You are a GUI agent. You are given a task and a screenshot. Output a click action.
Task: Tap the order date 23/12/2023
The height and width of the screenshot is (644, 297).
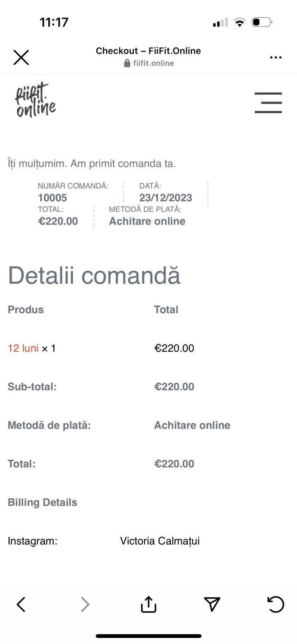click(x=165, y=198)
